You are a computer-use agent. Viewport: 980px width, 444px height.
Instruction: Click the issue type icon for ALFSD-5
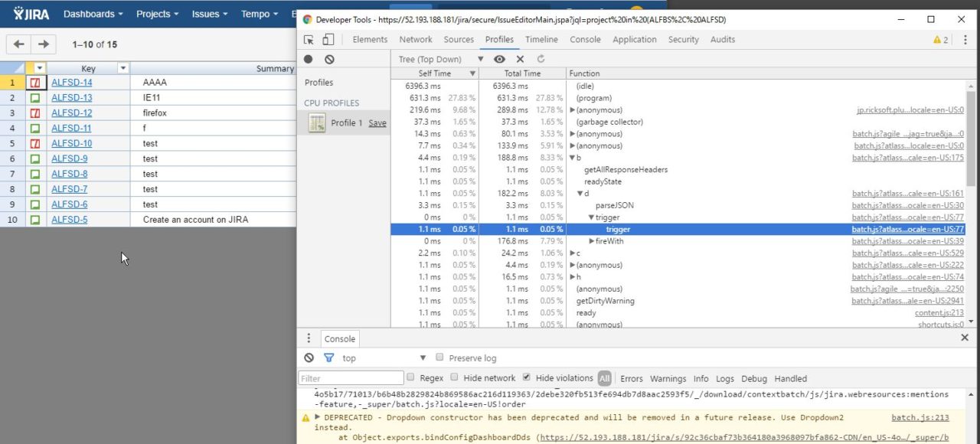pos(35,220)
